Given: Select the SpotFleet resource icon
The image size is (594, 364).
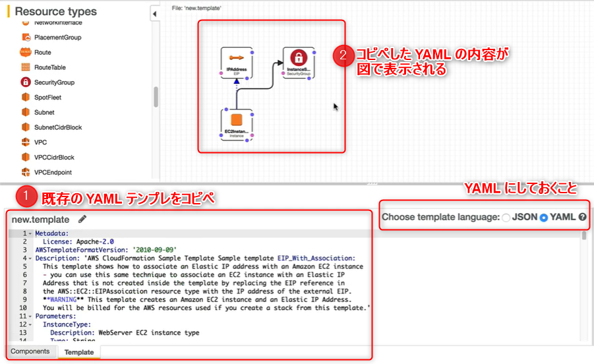Looking at the screenshot, I should (25, 97).
